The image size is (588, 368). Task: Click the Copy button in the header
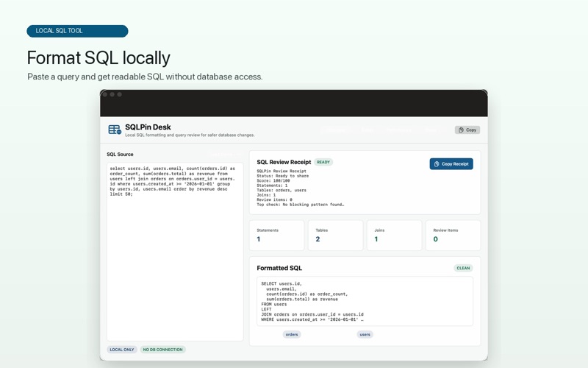pyautogui.click(x=467, y=130)
